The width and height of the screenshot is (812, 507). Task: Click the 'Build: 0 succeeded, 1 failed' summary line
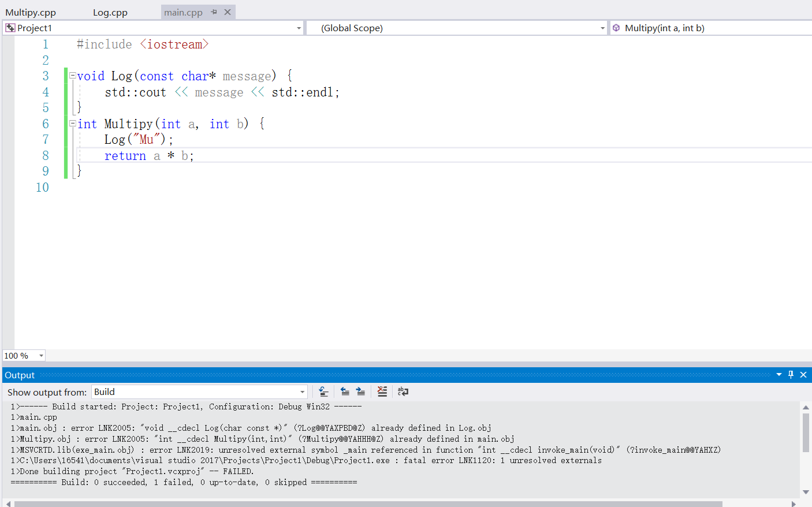[x=184, y=482]
